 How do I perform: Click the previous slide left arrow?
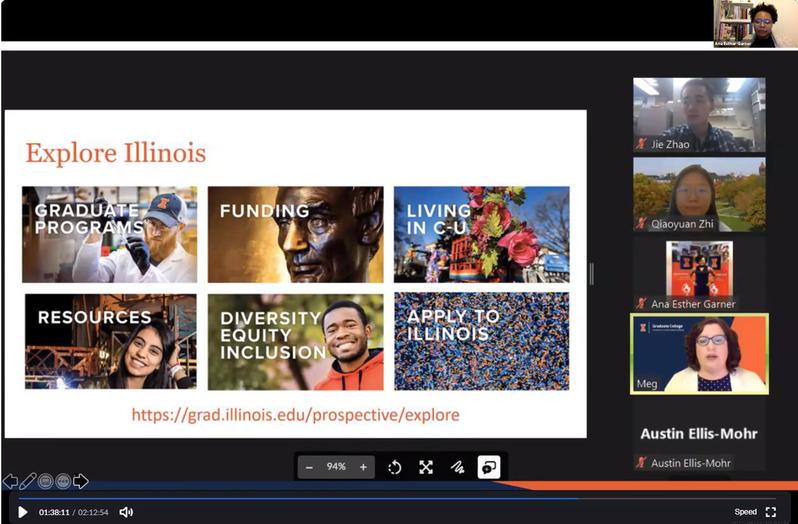pos(10,482)
